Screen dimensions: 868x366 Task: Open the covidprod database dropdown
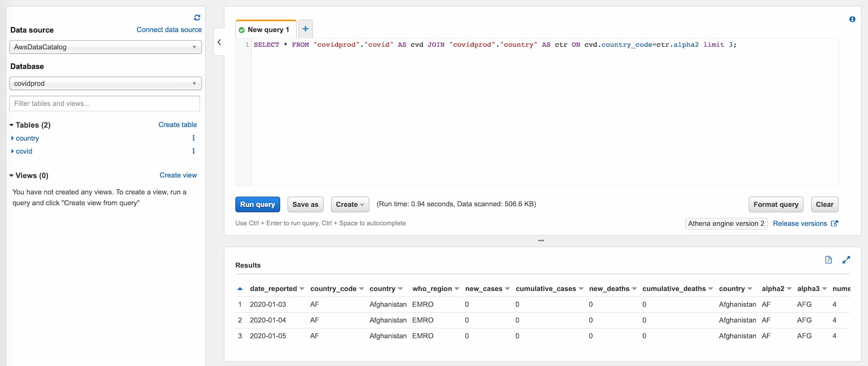tap(105, 84)
